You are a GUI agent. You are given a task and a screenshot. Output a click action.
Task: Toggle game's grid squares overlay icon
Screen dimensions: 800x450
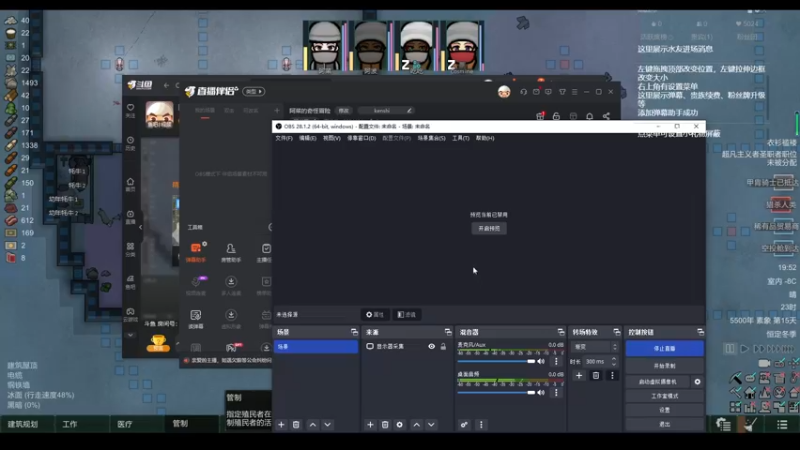click(735, 407)
